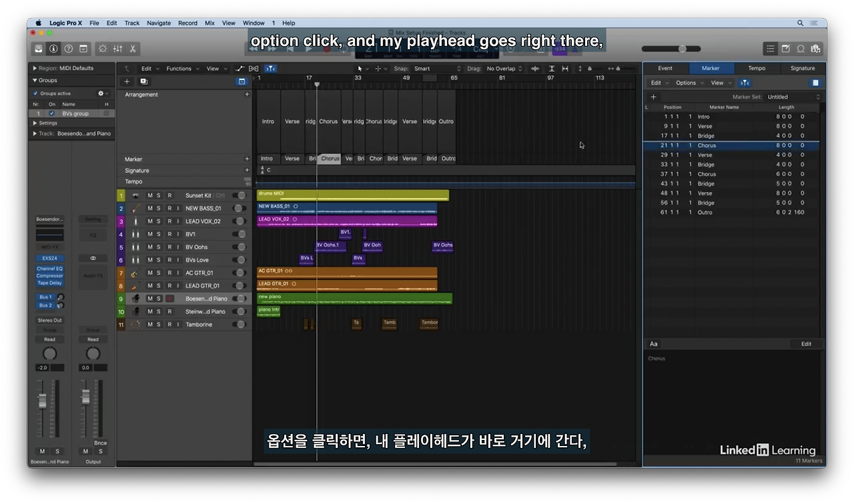Collapse the Groups section
The image size is (854, 504).
click(35, 80)
